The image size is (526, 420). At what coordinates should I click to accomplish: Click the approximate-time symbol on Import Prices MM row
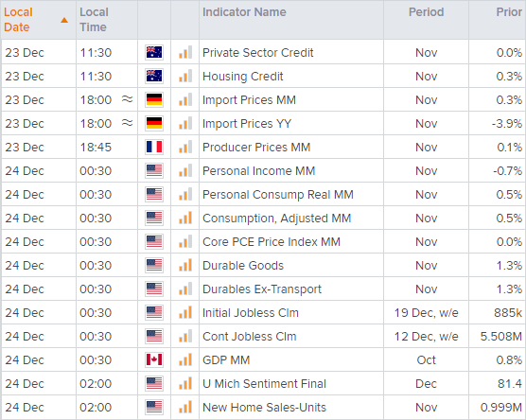click(x=127, y=99)
